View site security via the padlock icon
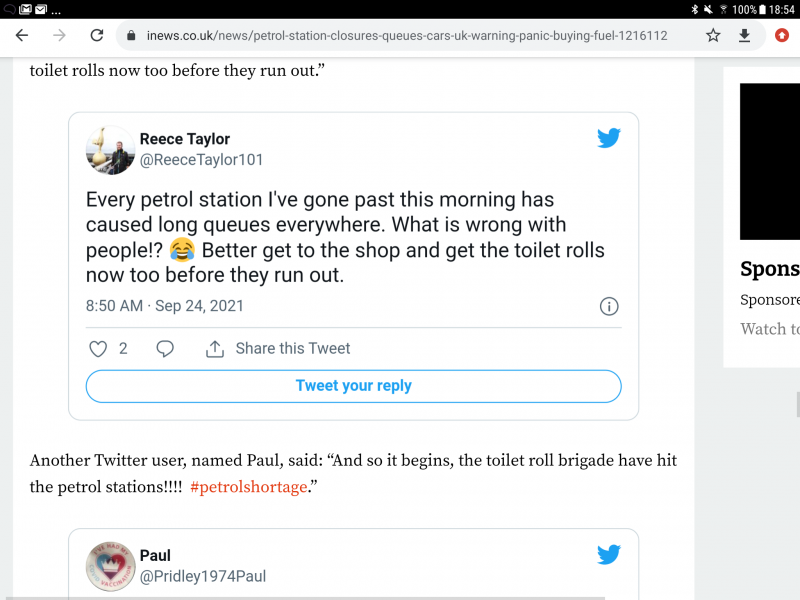 click(132, 34)
